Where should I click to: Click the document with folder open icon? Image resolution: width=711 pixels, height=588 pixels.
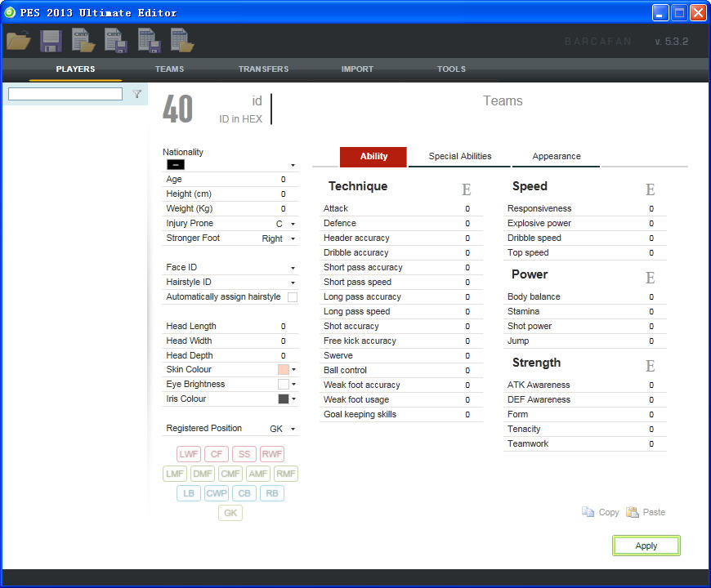pos(83,40)
